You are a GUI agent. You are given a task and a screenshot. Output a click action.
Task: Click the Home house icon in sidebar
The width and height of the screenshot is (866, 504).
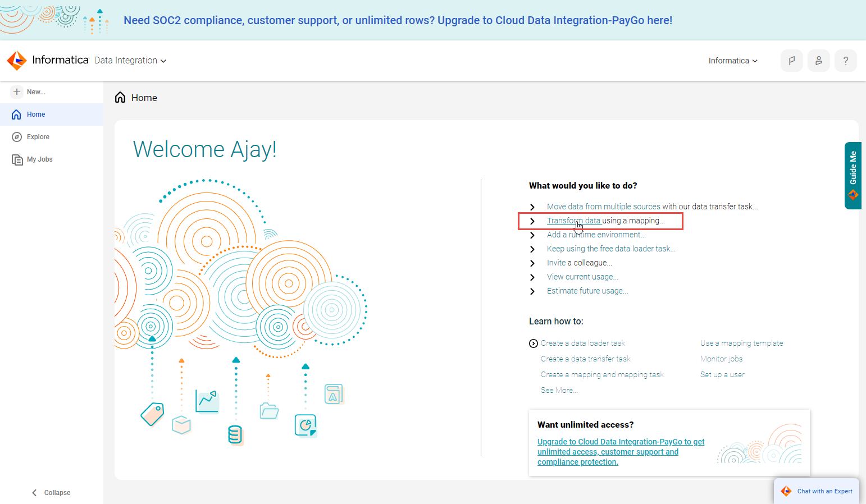tap(16, 114)
